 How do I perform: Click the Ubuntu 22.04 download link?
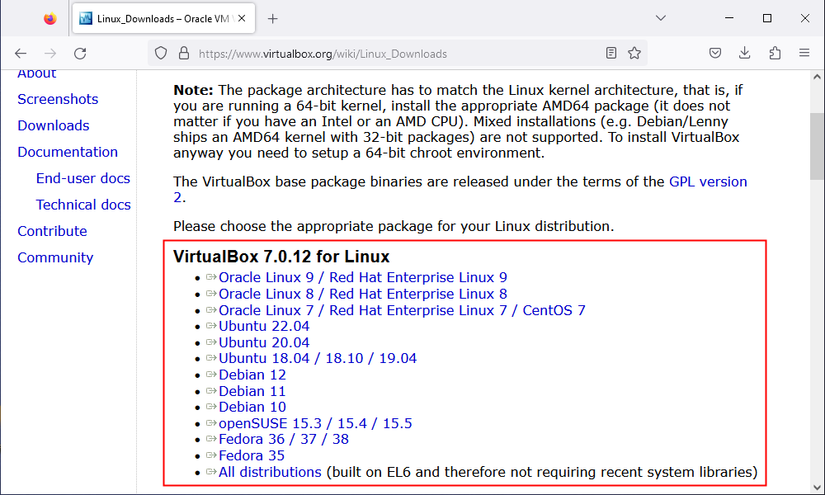coord(264,326)
